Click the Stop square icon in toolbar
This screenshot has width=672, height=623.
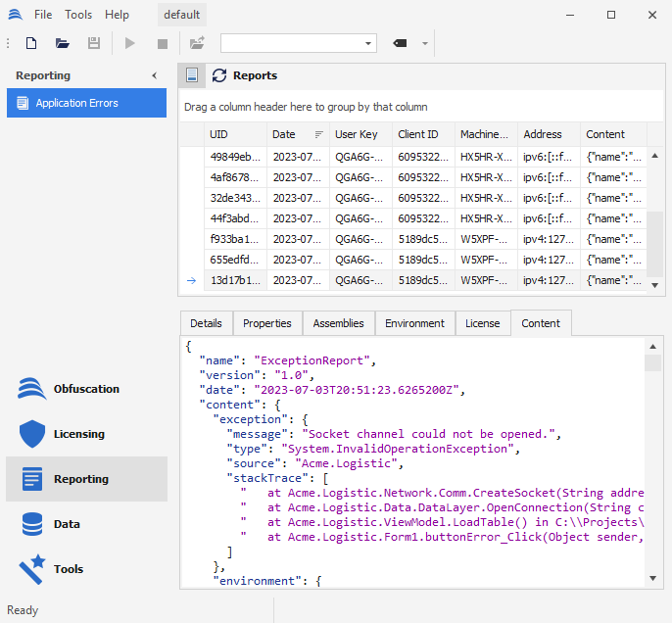pyautogui.click(x=163, y=43)
